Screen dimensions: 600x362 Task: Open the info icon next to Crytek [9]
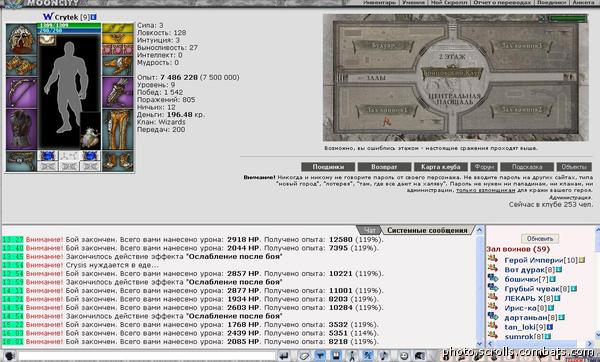click(93, 17)
